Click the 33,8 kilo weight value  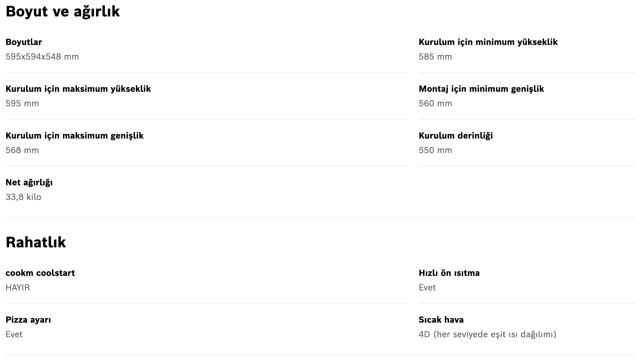click(23, 197)
